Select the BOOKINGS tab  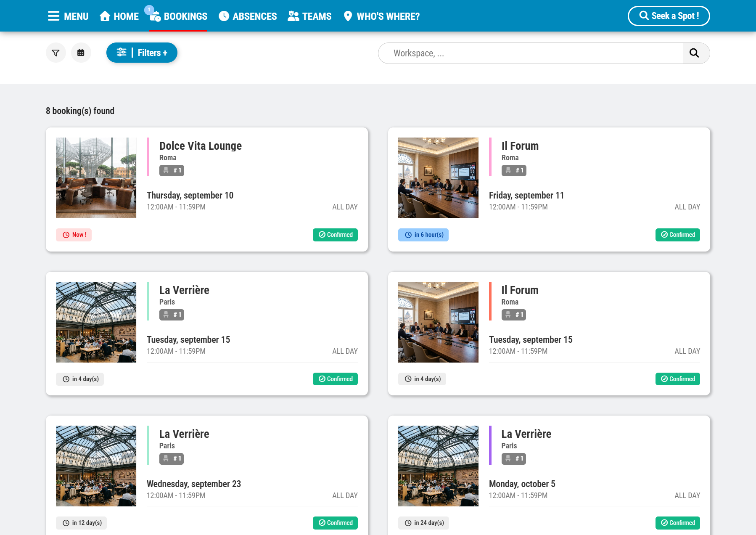[x=178, y=16]
